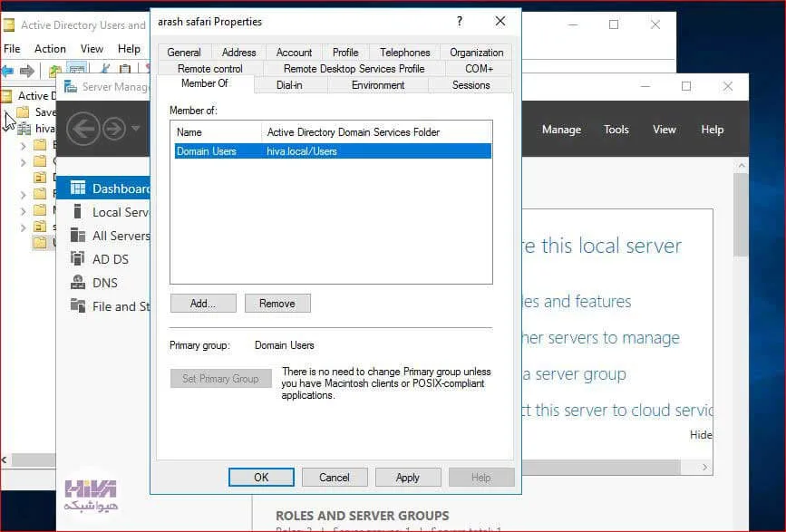
Task: Click the Name column header
Action: coord(217,132)
